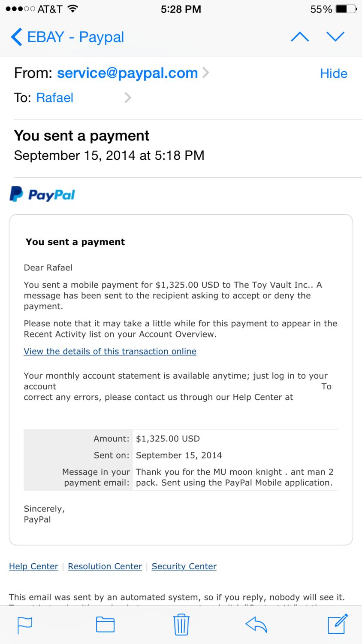Open the Help Center link
This screenshot has width=362, height=644.
(x=33, y=566)
